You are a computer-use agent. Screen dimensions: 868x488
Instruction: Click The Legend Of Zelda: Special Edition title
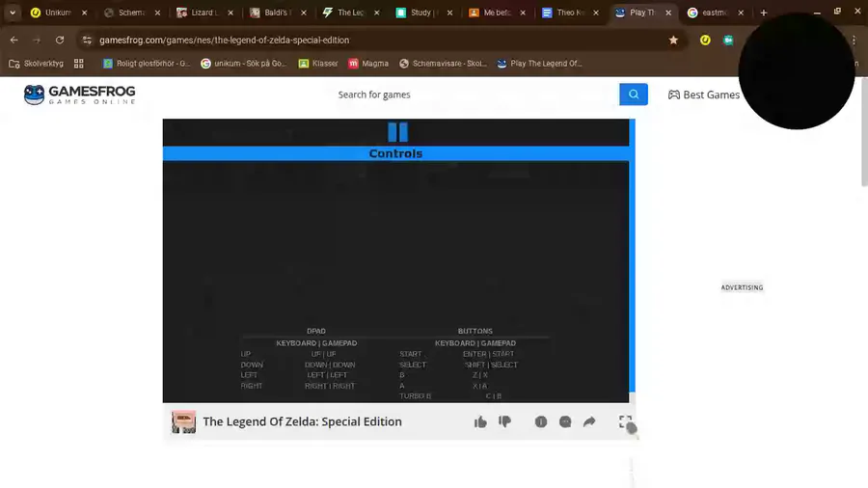302,421
